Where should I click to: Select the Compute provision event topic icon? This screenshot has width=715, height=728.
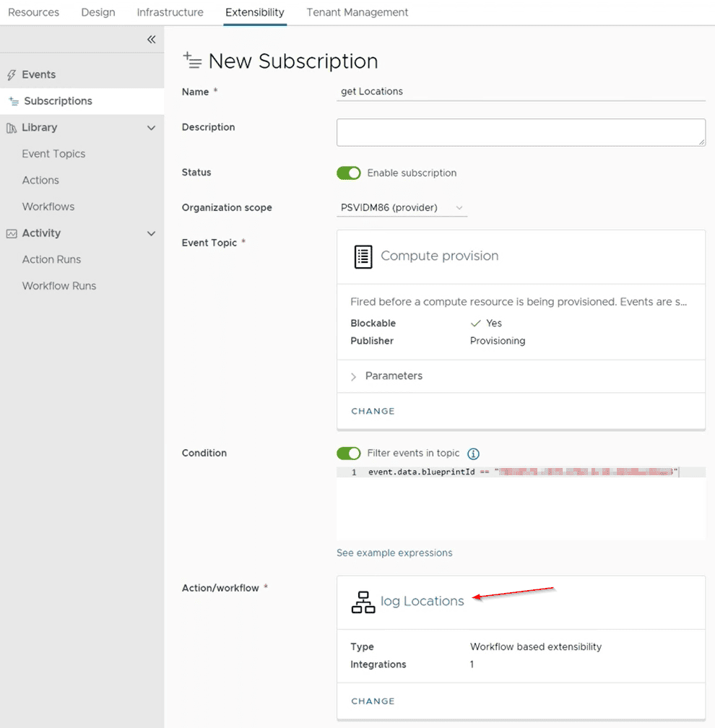[363, 256]
